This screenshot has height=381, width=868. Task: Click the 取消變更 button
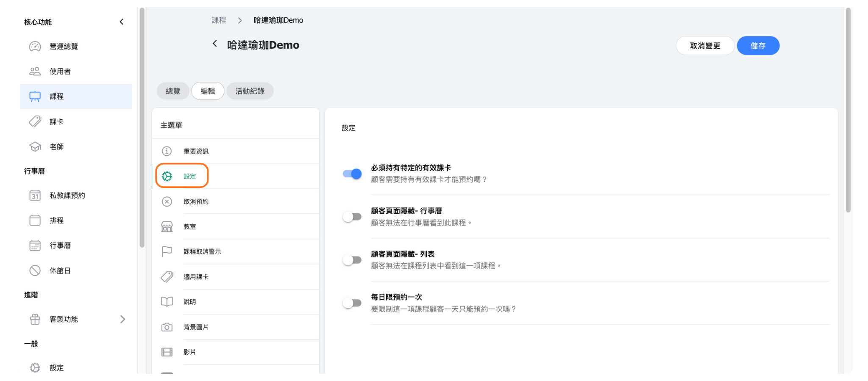pyautogui.click(x=705, y=46)
